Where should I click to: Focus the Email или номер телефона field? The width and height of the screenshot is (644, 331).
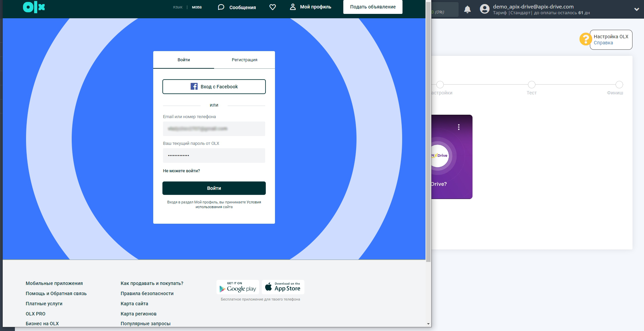point(214,129)
